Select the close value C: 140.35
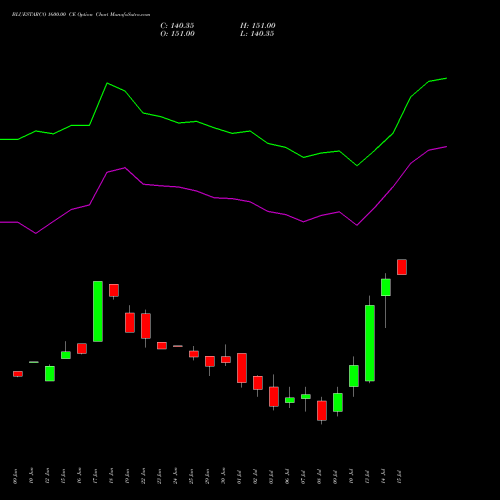Viewport: 500px width, 500px height. pos(177,26)
